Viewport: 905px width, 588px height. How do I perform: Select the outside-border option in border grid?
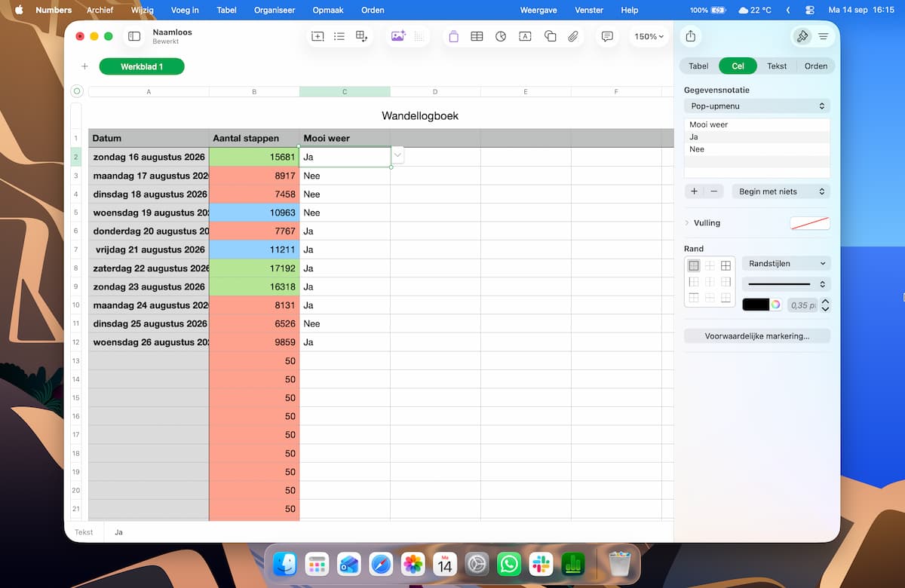tap(694, 266)
